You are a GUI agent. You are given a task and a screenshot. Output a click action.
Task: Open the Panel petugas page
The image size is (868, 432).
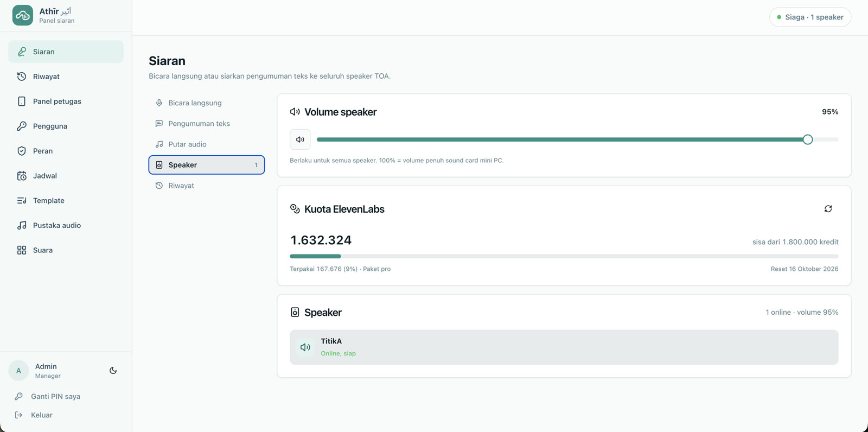point(66,101)
